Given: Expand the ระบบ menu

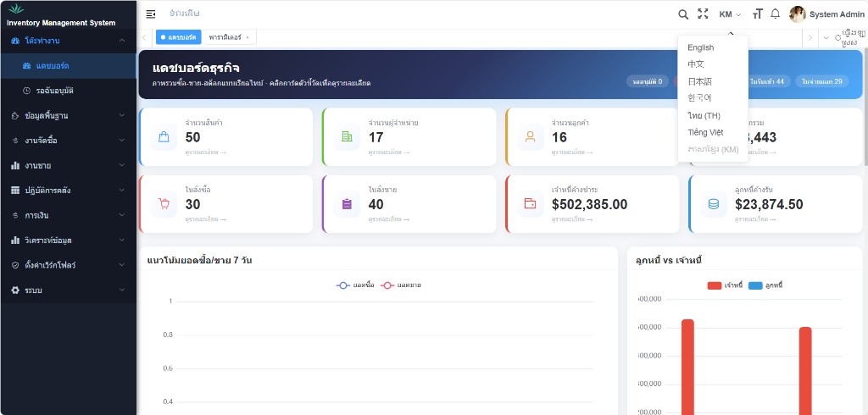Looking at the screenshot, I should pos(68,290).
